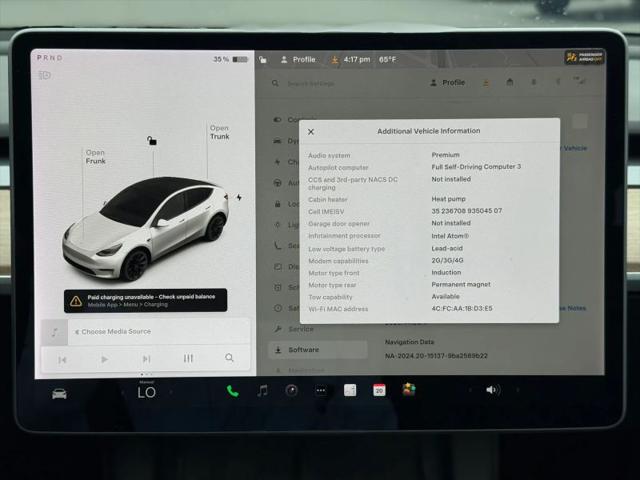Viewport: 640px width, 480px height.
Task: Tap the media album art thumbnail
Action: (55, 332)
